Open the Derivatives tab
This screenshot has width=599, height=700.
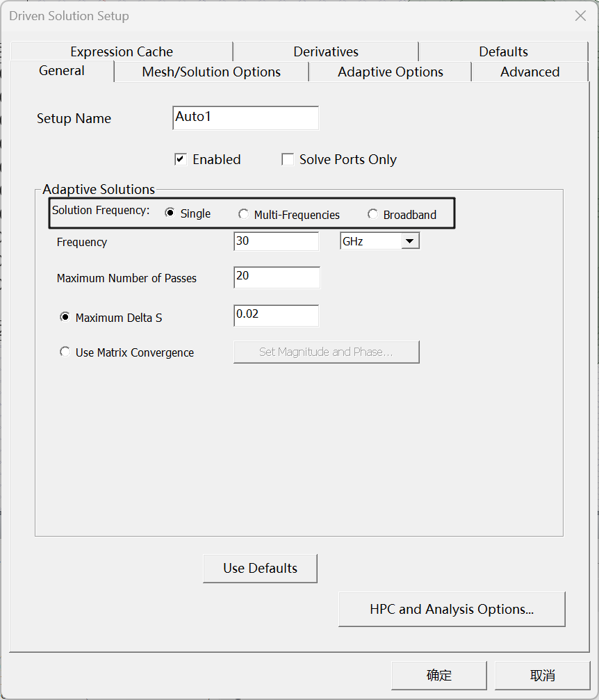tap(326, 52)
